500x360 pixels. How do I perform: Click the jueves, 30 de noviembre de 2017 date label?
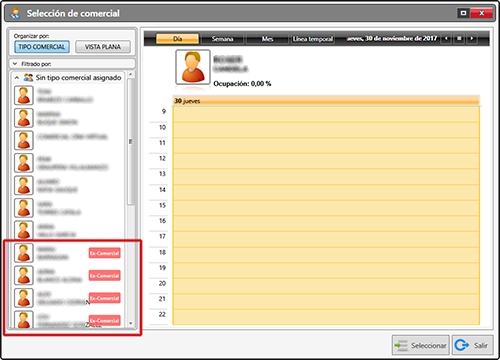tap(392, 39)
